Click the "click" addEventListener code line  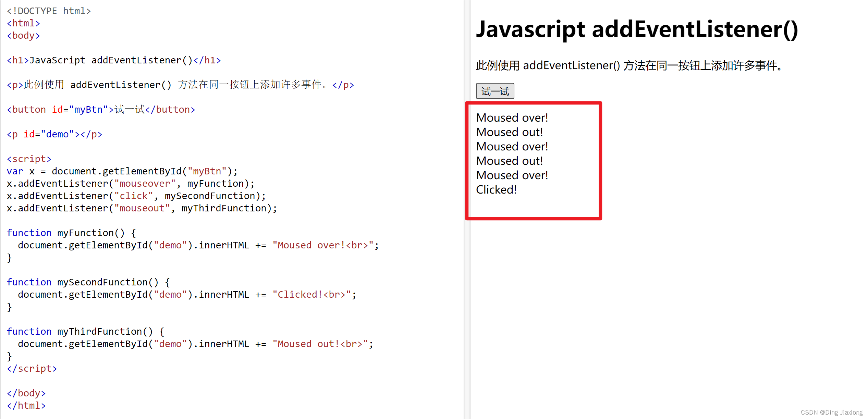click(136, 196)
